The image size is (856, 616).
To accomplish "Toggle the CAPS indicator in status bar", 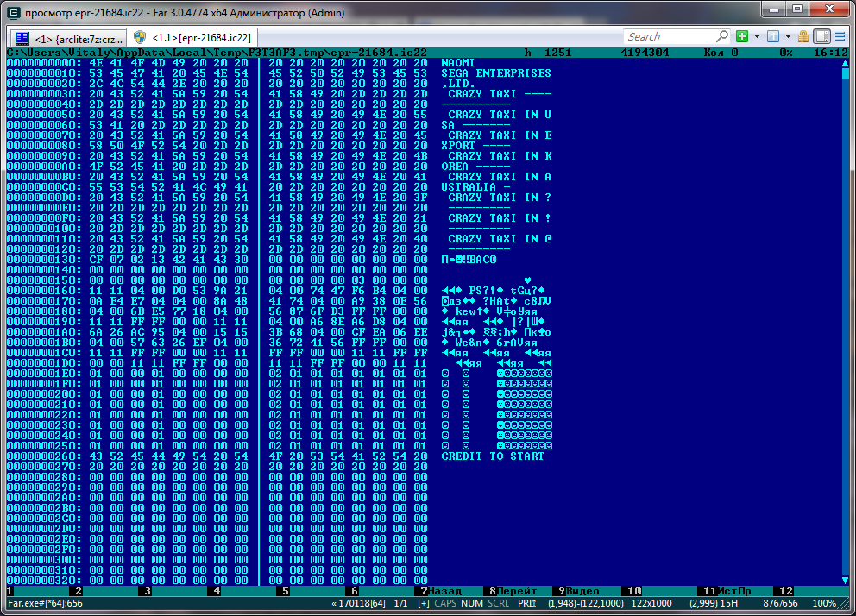I will (x=445, y=603).
